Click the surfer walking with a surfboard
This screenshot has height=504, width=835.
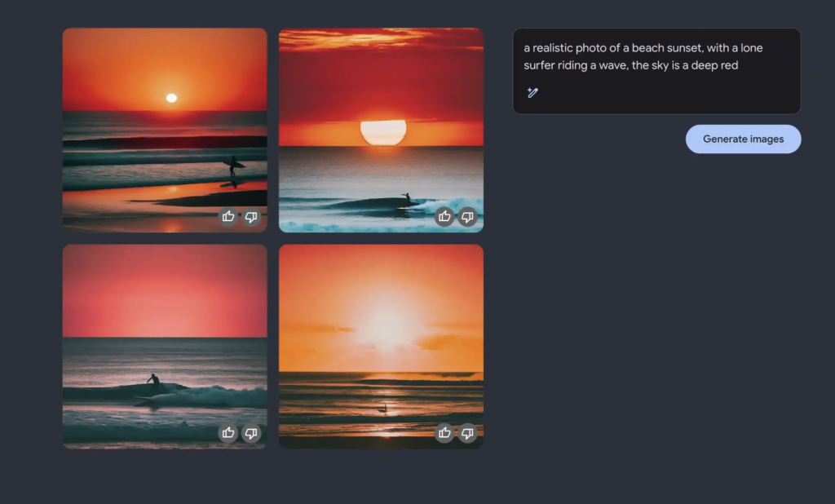click(233, 166)
